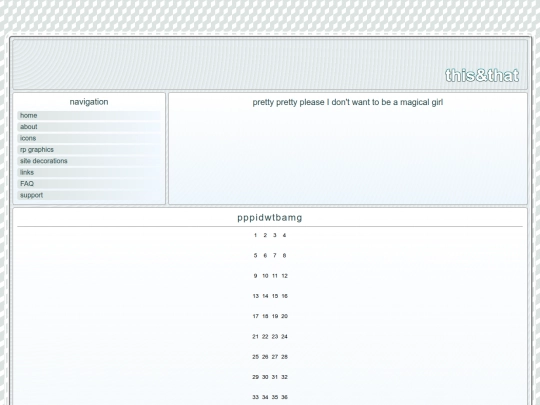The image size is (540, 405).
Task: Open page number 35
Action: 274,397
